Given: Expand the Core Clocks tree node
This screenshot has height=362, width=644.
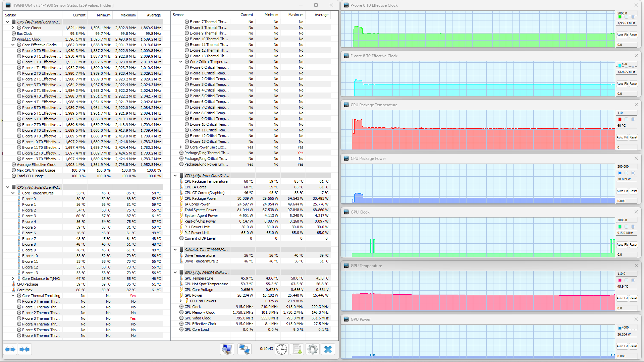Looking at the screenshot, I should point(13,28).
